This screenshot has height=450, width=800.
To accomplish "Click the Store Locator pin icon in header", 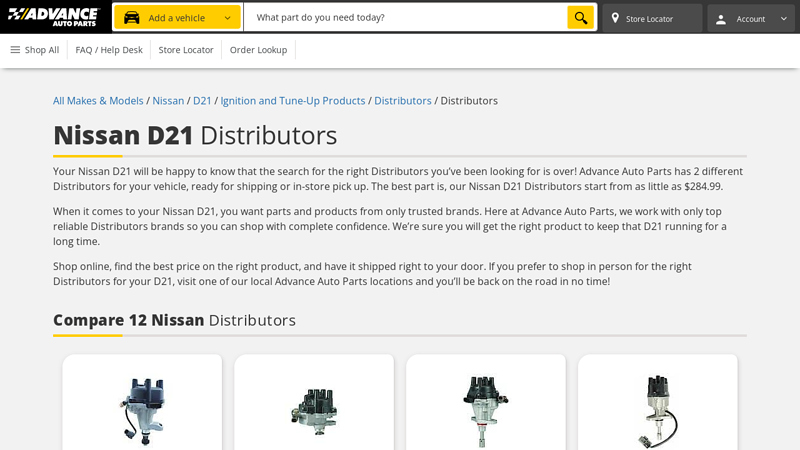I will pos(615,18).
